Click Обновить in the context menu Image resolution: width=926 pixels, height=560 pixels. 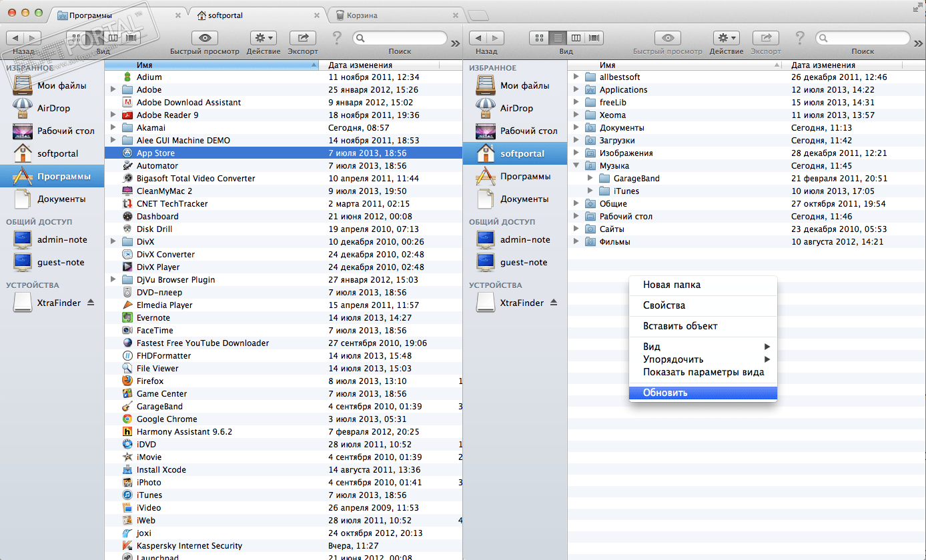[x=703, y=393]
